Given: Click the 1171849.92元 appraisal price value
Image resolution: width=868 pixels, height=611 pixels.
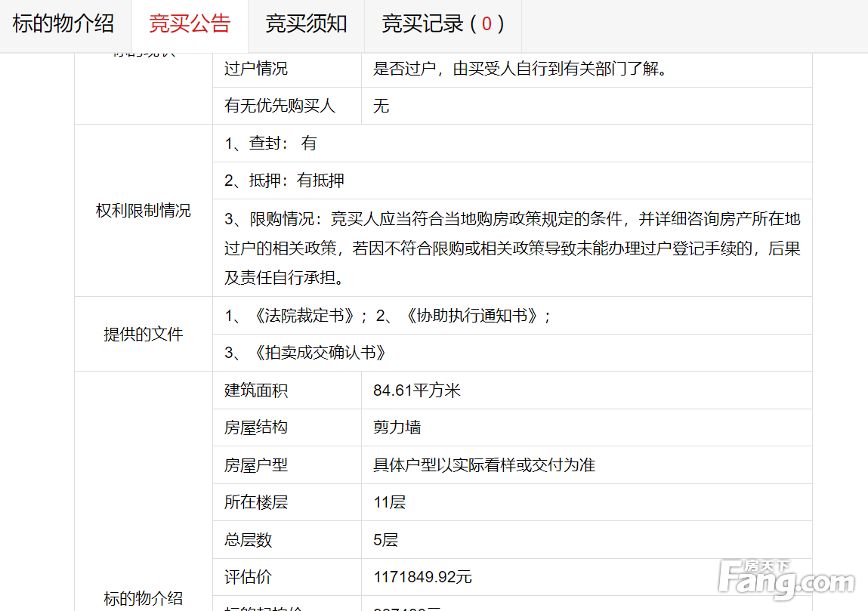Looking at the screenshot, I should coord(422,577).
